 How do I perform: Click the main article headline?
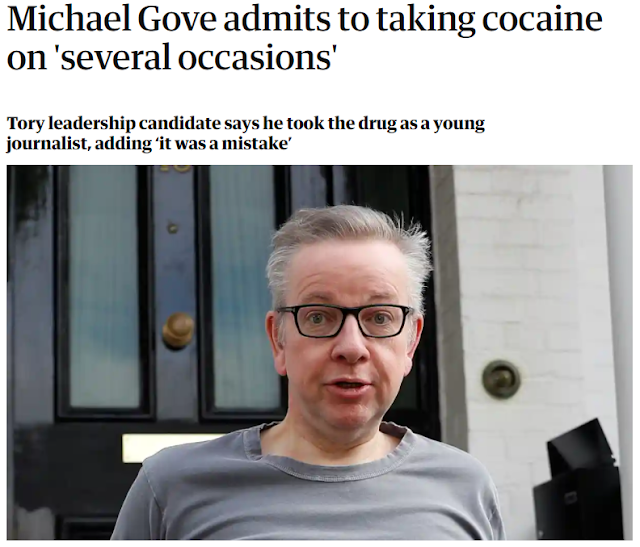click(304, 38)
